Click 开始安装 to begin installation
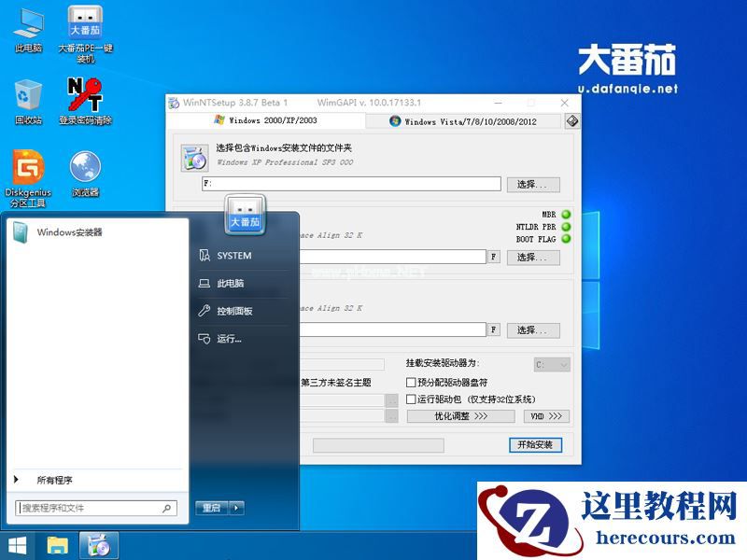 point(537,445)
